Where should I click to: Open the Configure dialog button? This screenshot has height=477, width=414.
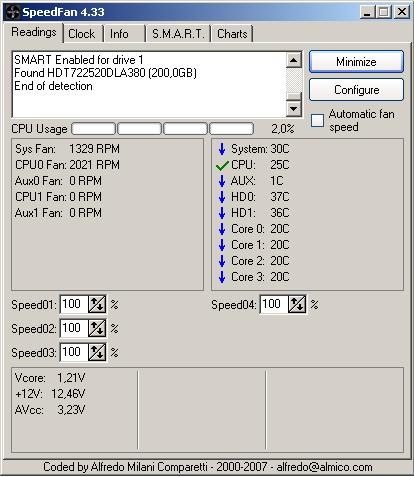point(356,90)
